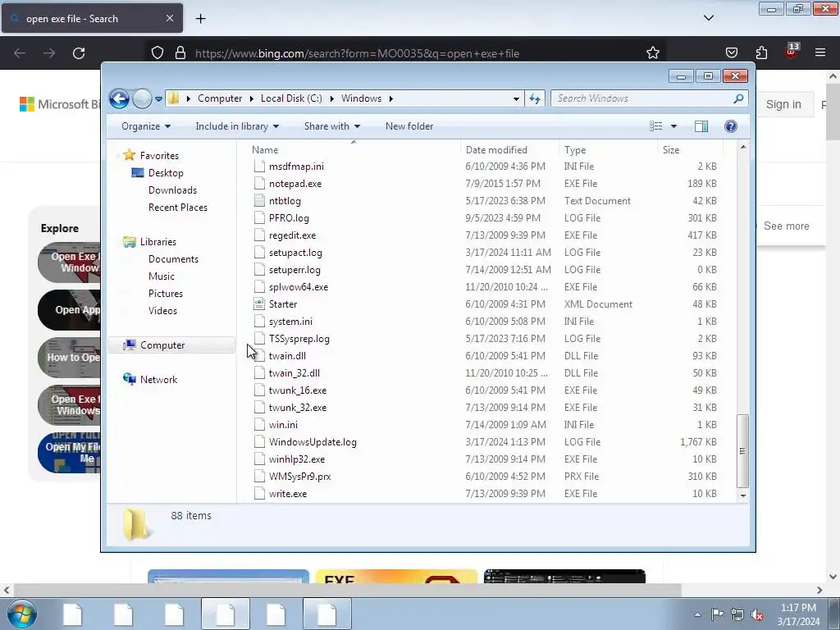The height and width of the screenshot is (630, 840).
Task: Expand the arrow after Windows in breadcrumb
Action: pos(391,98)
